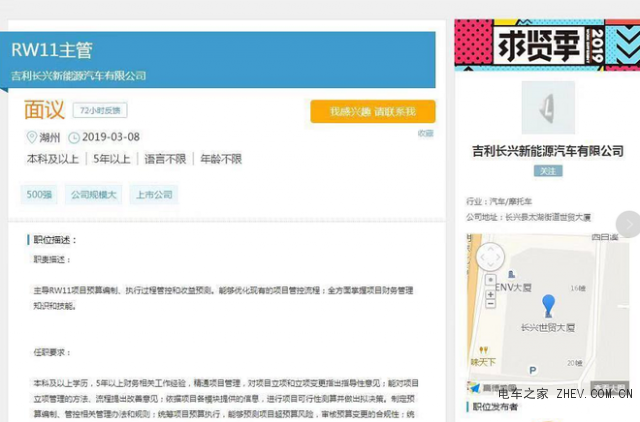Click the map pan control circle
This screenshot has height=422, width=640.
click(490, 257)
